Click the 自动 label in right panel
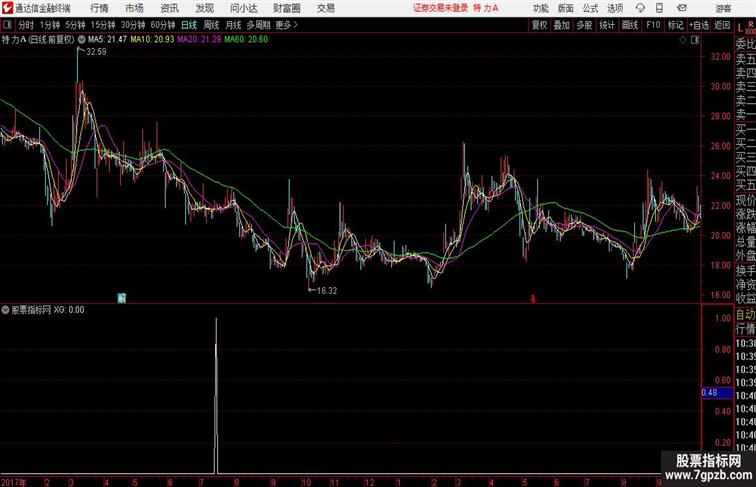 point(745,315)
